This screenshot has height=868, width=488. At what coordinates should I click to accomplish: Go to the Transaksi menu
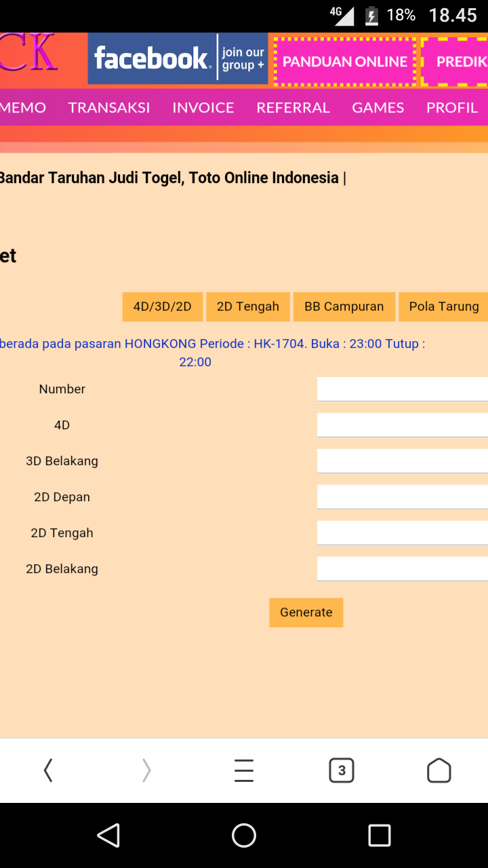click(109, 108)
